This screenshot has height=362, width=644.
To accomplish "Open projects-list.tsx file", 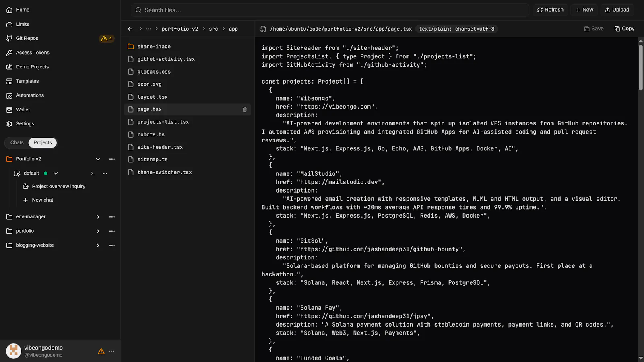I will (188, 122).
